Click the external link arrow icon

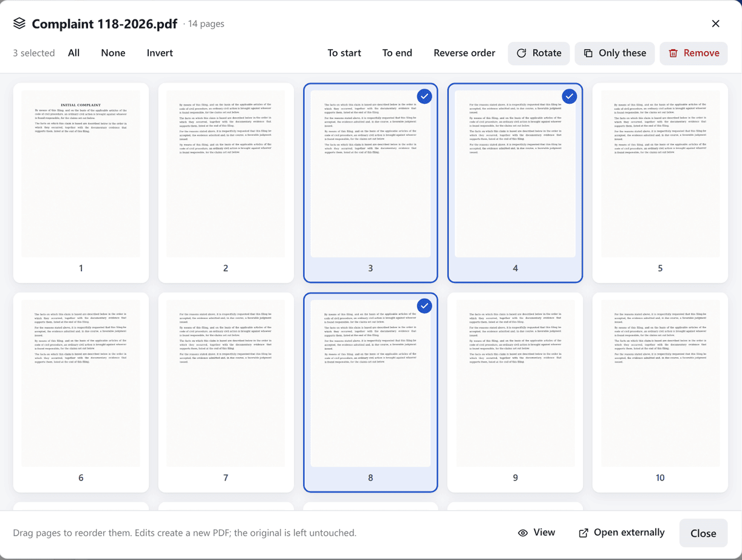pyautogui.click(x=584, y=533)
